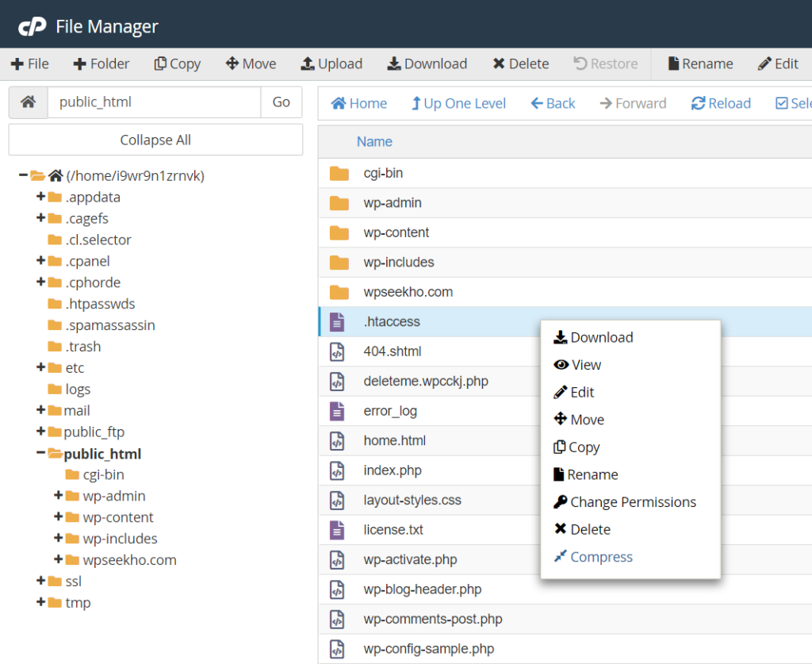Image resolution: width=812 pixels, height=664 pixels.
Task: Select .cl.selector in the tree
Action: 98,240
